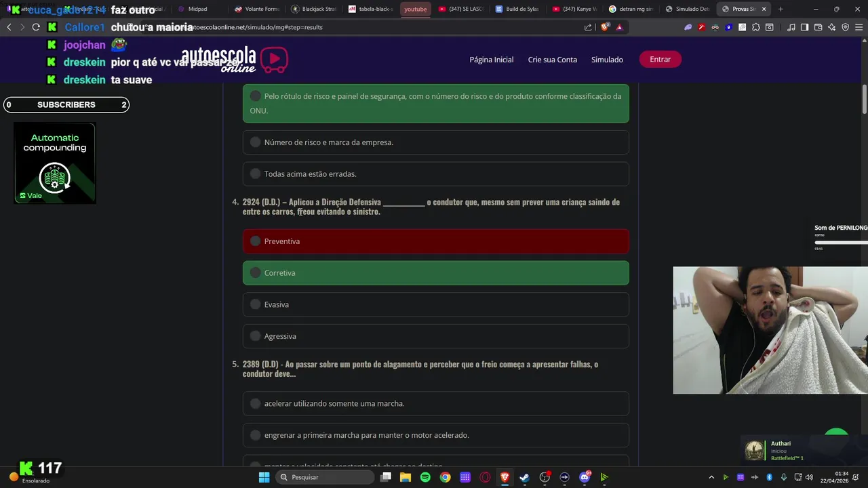Close the 'Provas Sim' tab
This screenshot has width=868, height=488.
[764, 9]
